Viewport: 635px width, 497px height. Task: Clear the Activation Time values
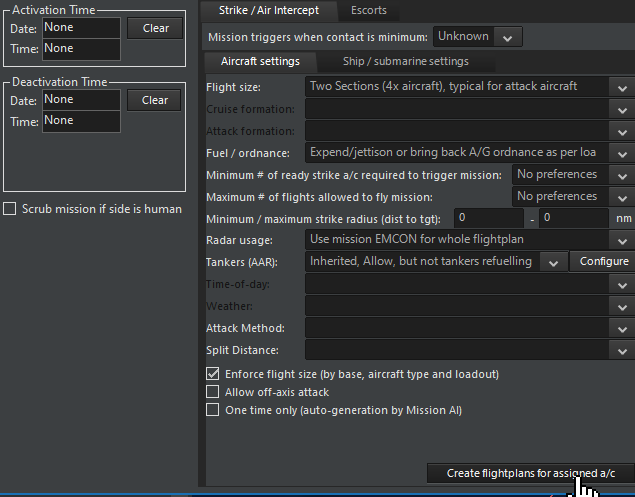pyautogui.click(x=155, y=28)
